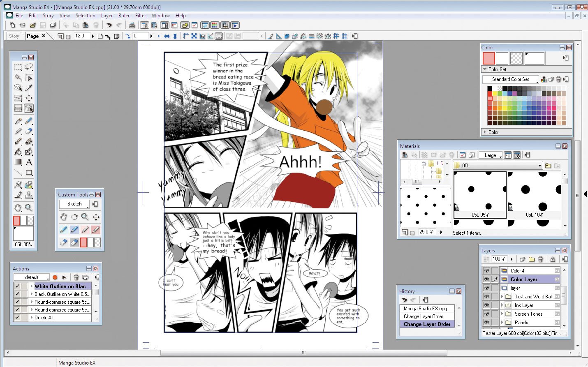
Task: Hide the Ink Layer with its eye icon
Action: click(486, 305)
